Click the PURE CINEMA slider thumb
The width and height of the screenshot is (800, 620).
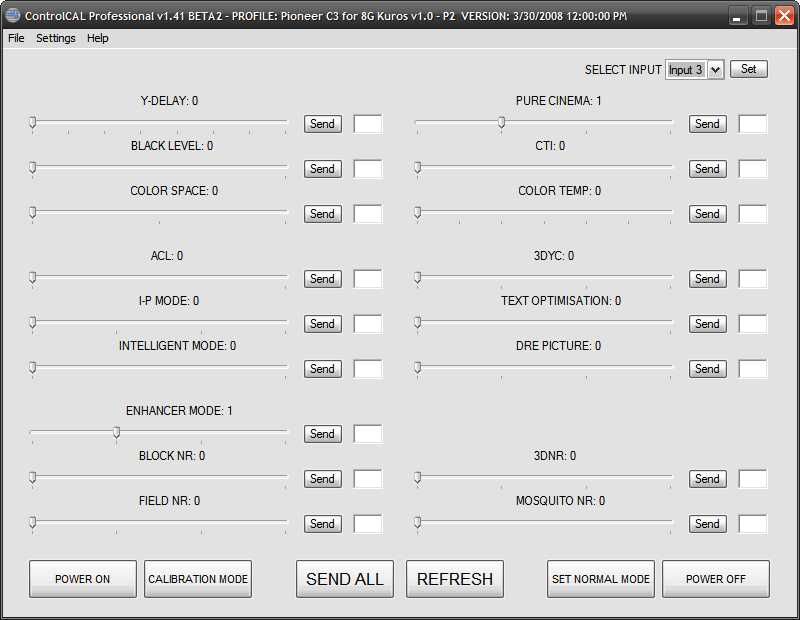(x=502, y=122)
